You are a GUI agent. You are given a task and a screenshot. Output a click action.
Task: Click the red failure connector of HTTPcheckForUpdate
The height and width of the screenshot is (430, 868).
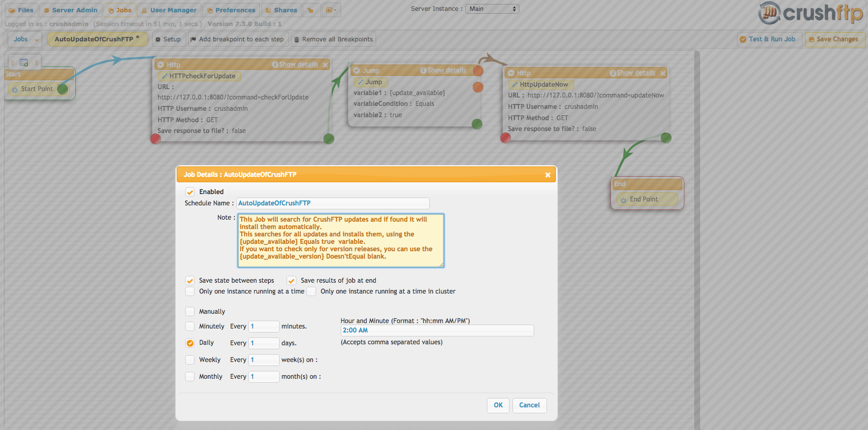point(156,139)
